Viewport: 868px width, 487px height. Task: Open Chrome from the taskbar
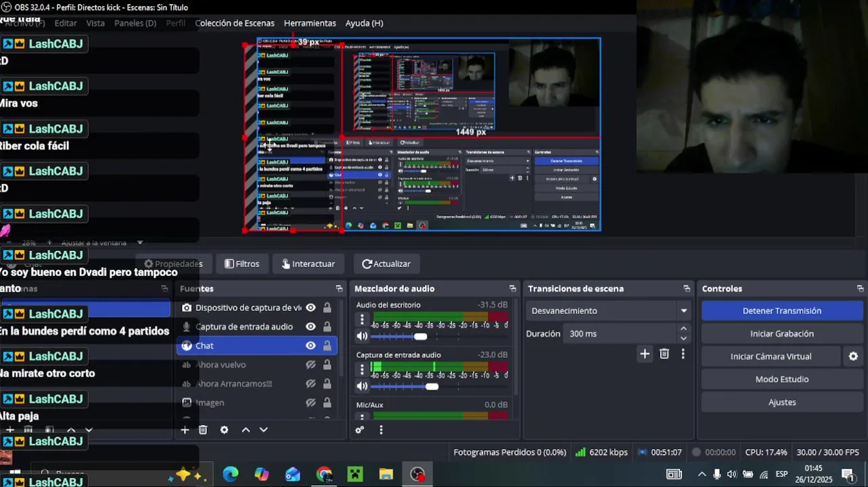click(x=324, y=474)
